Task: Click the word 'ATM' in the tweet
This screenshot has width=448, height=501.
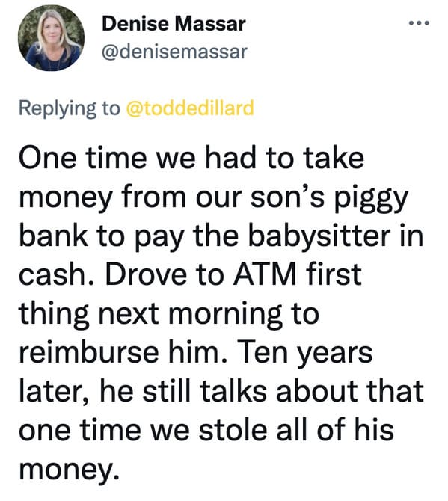Action: (x=265, y=274)
